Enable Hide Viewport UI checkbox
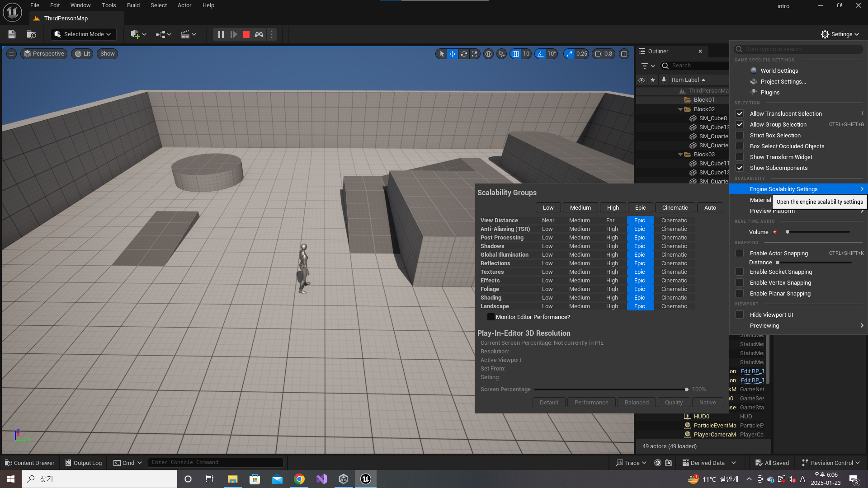The width and height of the screenshot is (868, 488). point(740,314)
